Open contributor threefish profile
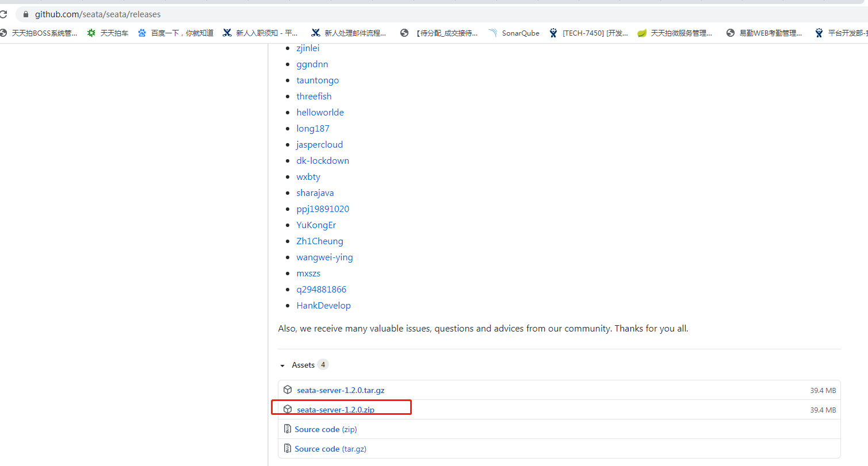This screenshot has width=868, height=466. pyautogui.click(x=314, y=97)
